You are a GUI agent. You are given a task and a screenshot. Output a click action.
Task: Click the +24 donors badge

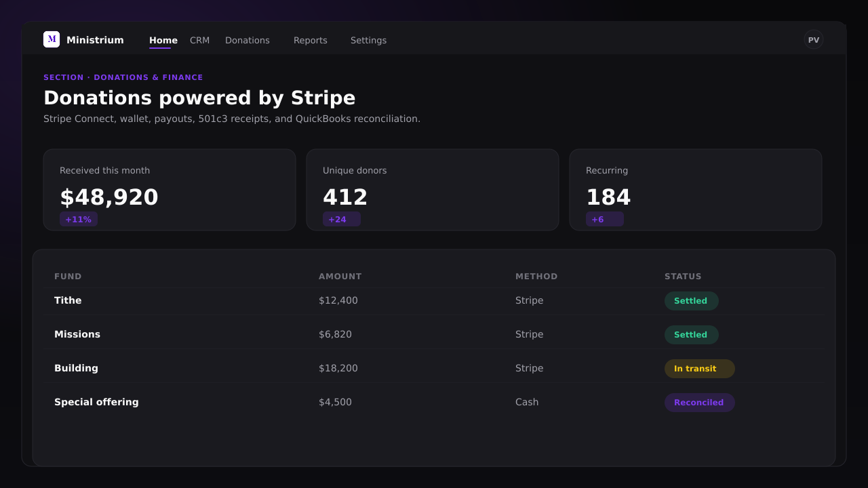pos(342,219)
